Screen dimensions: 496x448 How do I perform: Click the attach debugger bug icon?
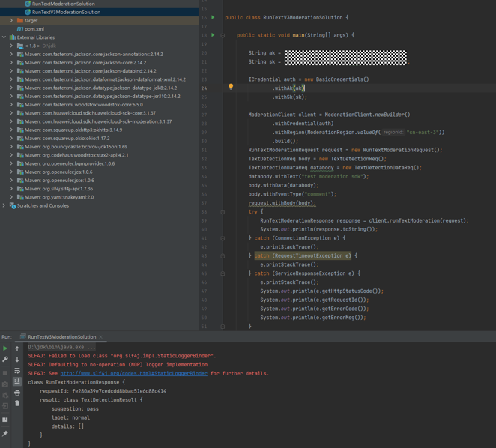(x=5, y=395)
